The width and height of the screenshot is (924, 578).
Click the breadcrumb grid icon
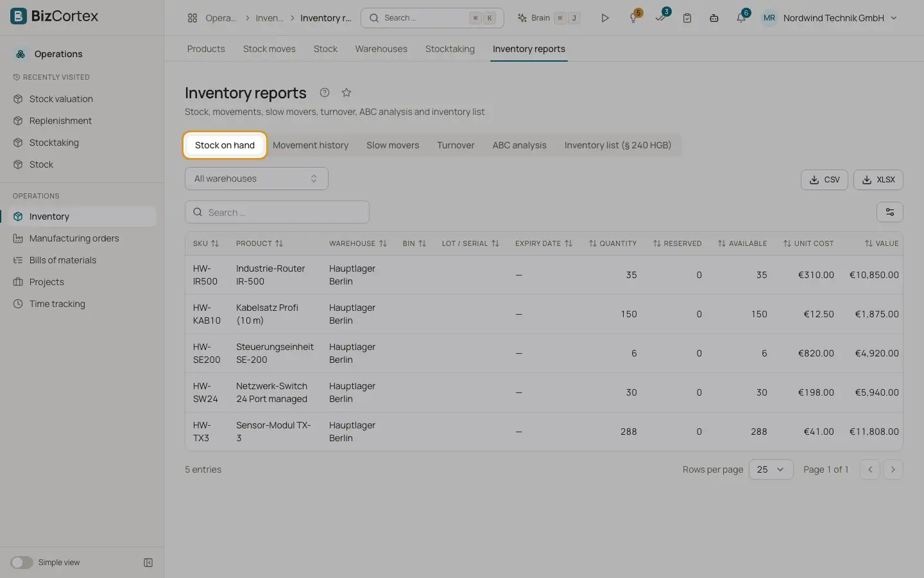coord(193,18)
